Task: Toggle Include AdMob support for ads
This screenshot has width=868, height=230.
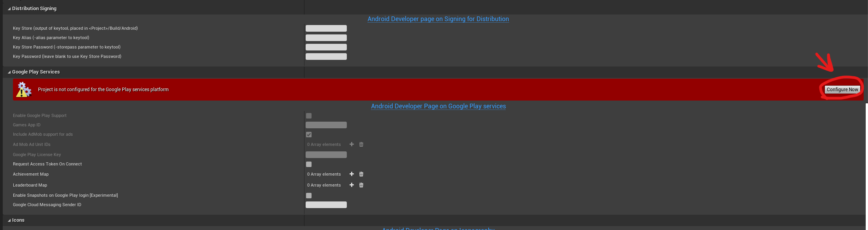Action: pos(309,135)
